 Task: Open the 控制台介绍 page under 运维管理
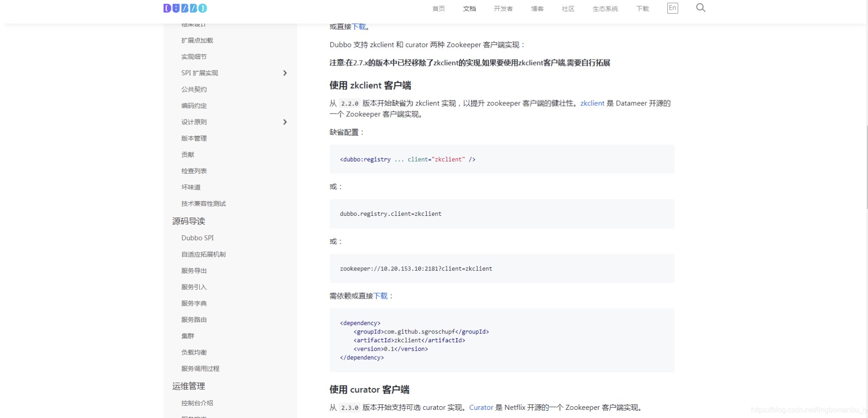click(198, 403)
